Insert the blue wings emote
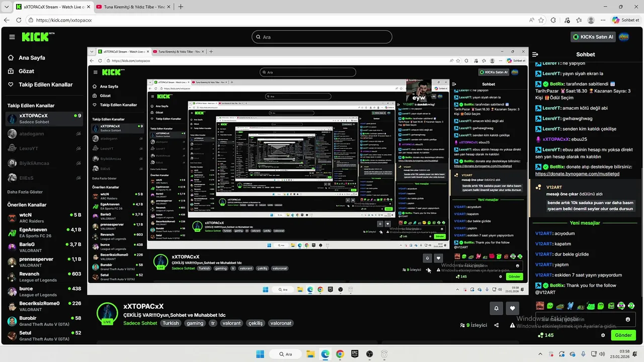644x362 pixels. pyautogui.click(x=571, y=306)
